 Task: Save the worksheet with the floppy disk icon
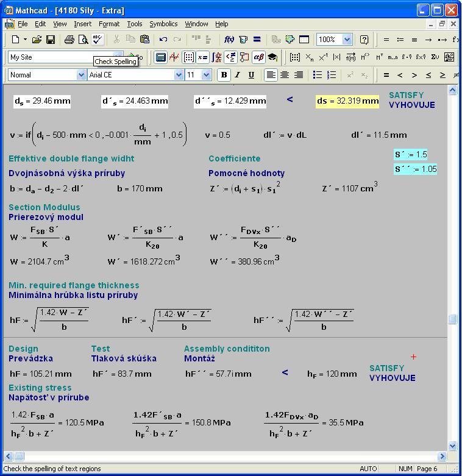[x=51, y=40]
